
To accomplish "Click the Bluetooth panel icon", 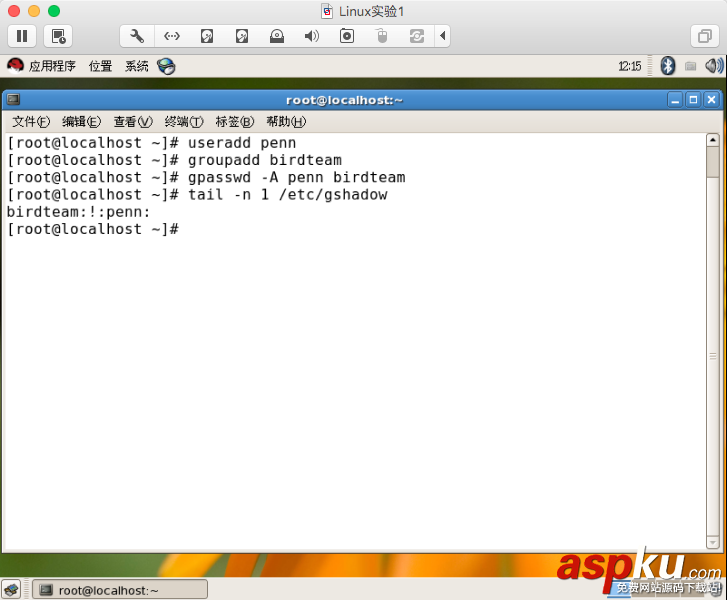I will pos(667,66).
